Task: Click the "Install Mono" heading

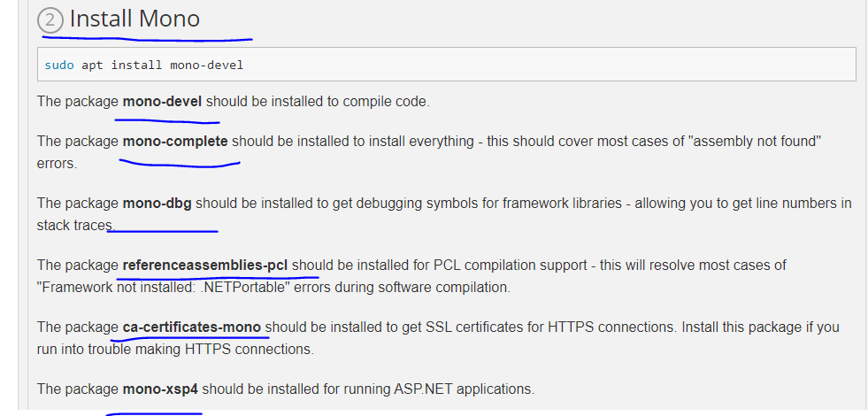Action: coord(134,19)
